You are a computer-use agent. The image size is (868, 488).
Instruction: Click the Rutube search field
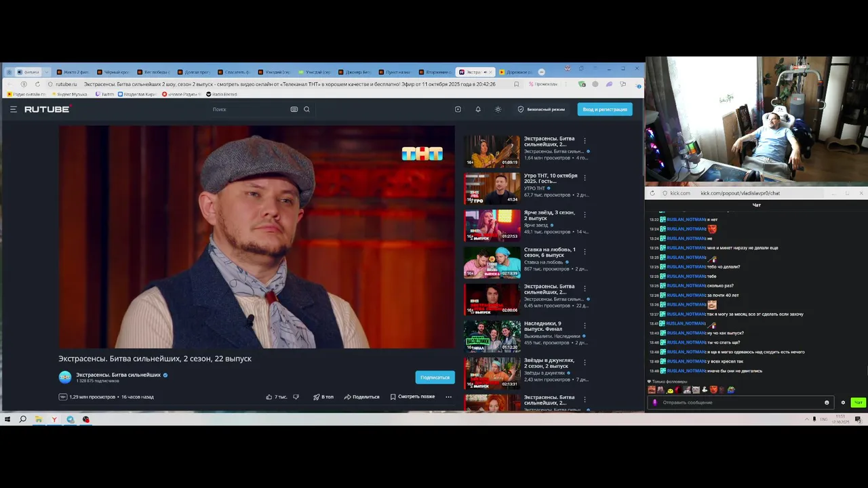click(250, 109)
